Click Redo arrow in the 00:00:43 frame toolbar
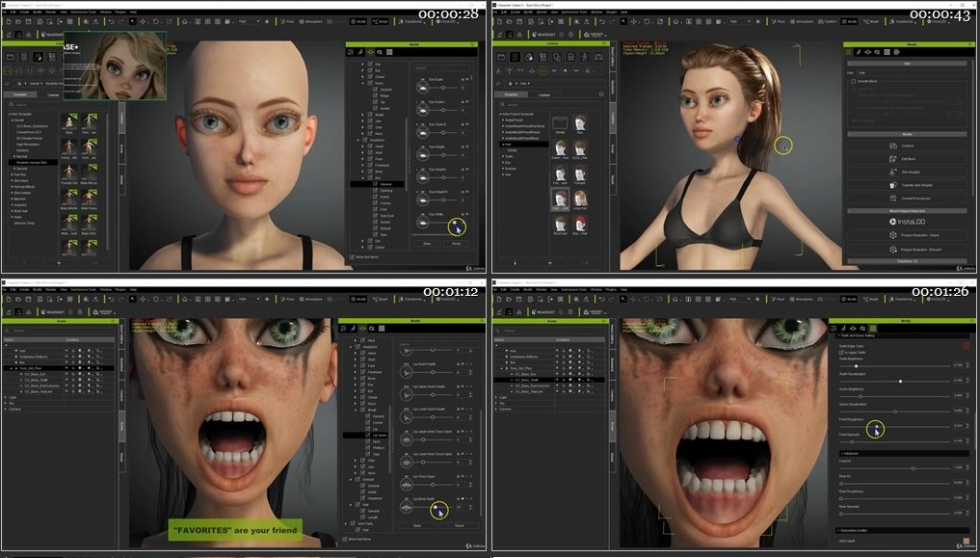The height and width of the screenshot is (558, 980). [x=612, y=21]
